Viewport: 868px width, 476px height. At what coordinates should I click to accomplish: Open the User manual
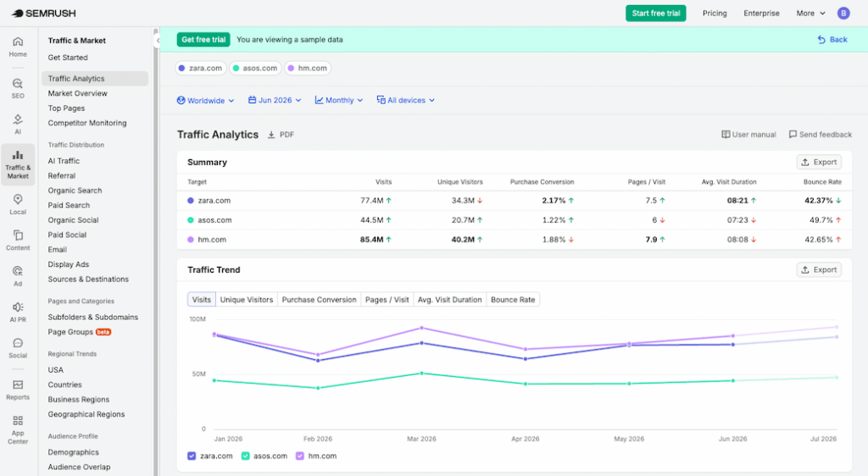748,135
